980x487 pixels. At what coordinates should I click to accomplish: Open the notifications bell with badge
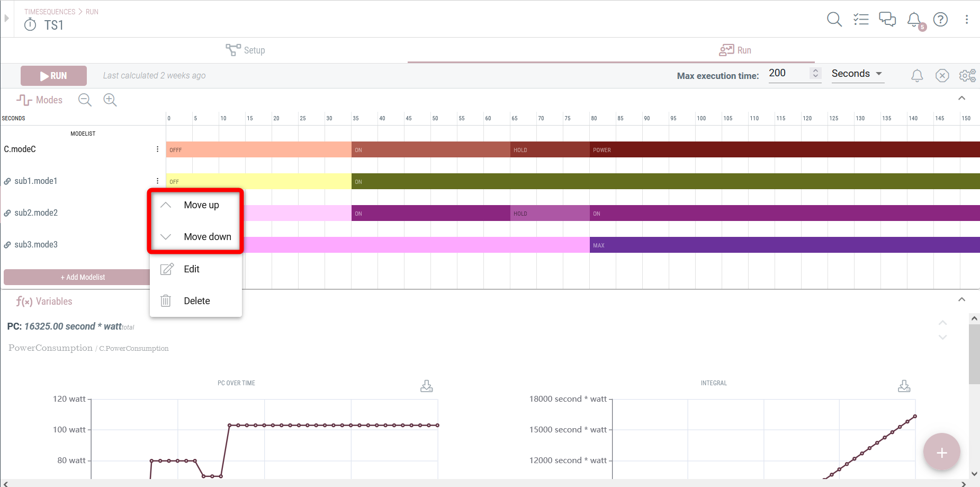coord(915,21)
